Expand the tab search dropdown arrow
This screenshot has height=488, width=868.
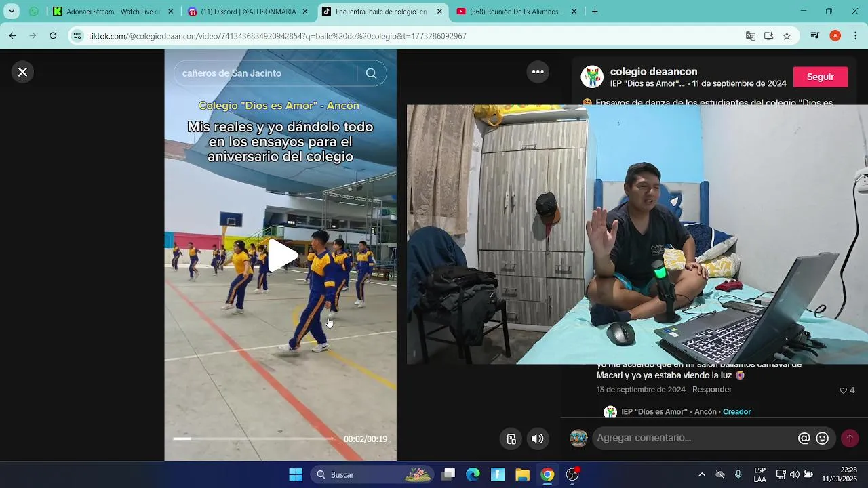[x=12, y=12]
